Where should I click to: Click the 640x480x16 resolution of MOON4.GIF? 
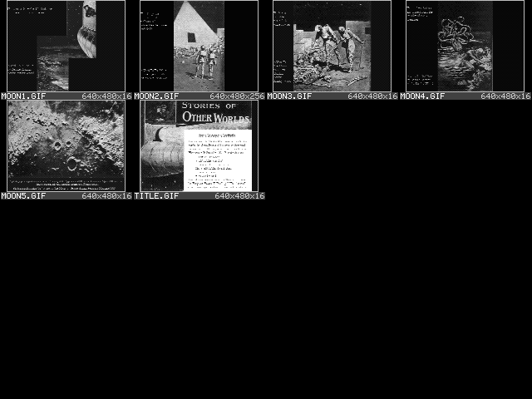coord(505,96)
